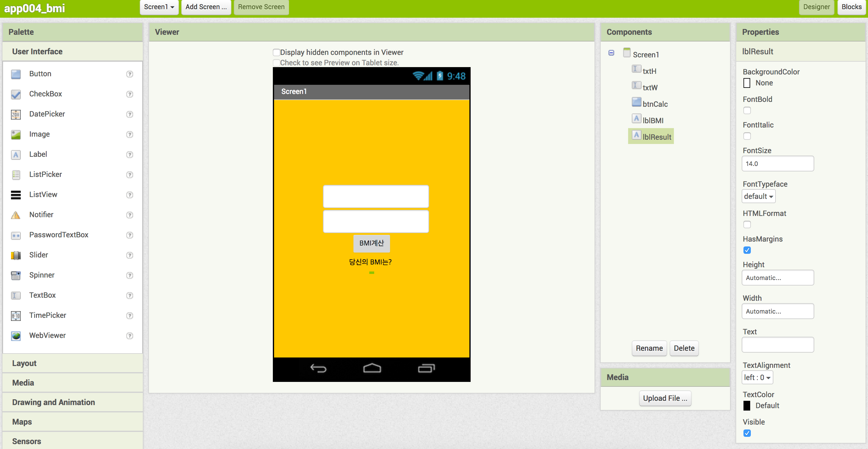Image resolution: width=868 pixels, height=449 pixels.
Task: Open help for Notifier component
Action: [129, 215]
